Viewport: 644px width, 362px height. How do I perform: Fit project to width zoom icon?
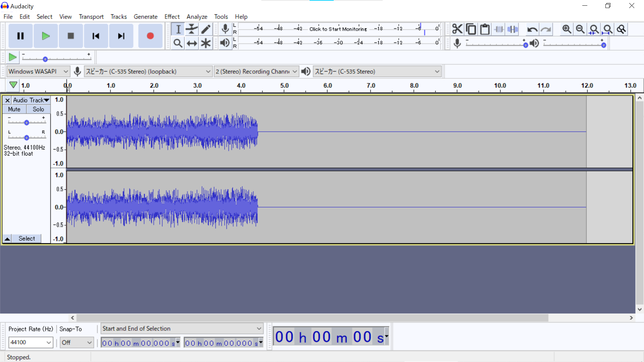tap(607, 29)
